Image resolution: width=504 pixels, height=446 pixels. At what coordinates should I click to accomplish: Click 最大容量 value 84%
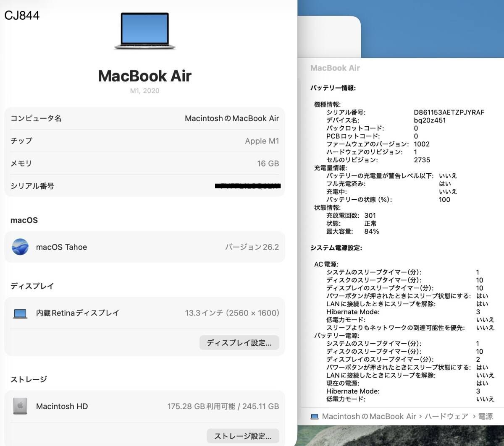(x=372, y=232)
